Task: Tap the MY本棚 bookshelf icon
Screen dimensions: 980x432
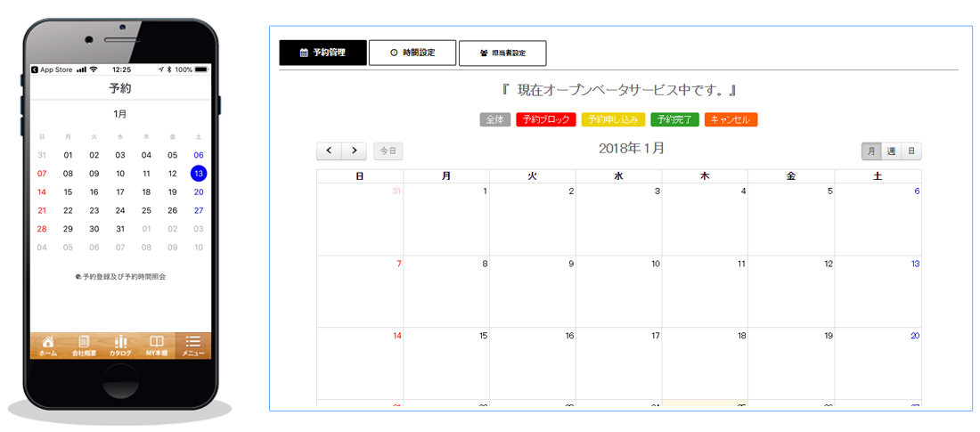Action: click(157, 346)
